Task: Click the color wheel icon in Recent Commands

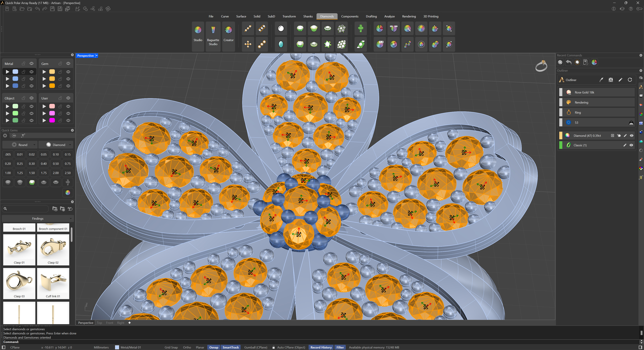Action: click(594, 62)
